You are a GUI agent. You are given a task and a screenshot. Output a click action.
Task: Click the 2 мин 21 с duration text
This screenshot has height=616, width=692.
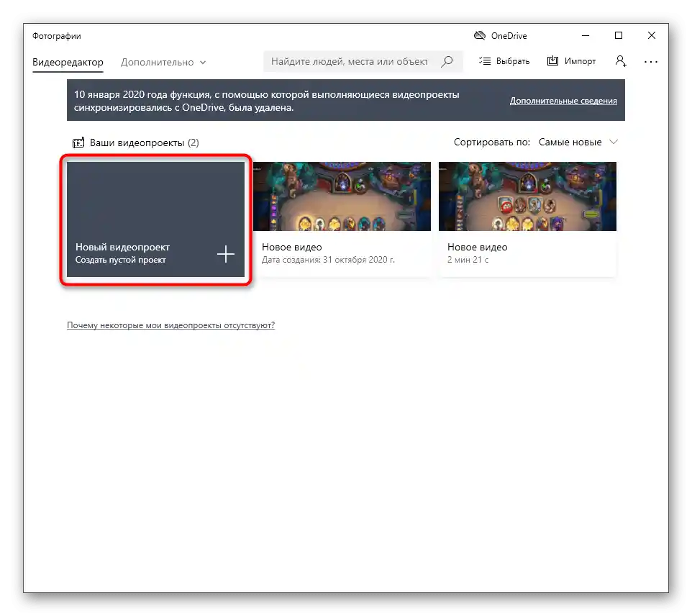tap(468, 260)
